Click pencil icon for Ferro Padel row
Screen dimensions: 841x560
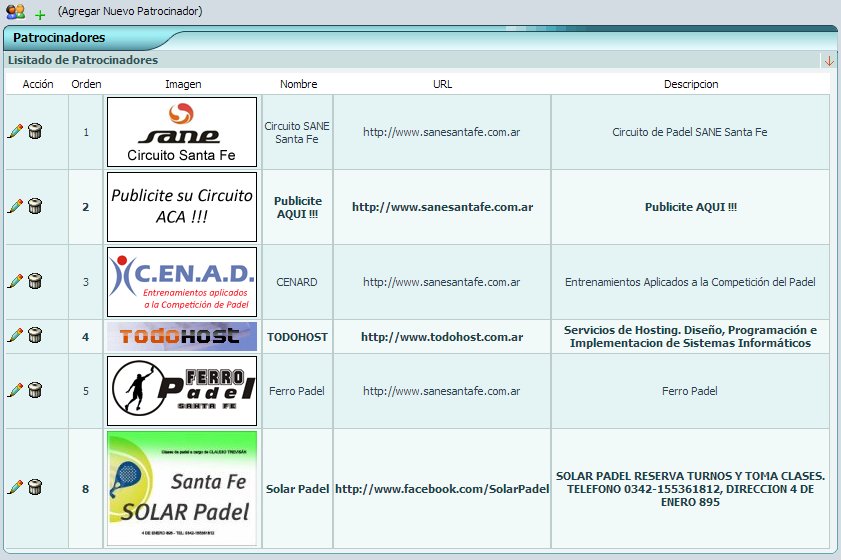(x=15, y=390)
